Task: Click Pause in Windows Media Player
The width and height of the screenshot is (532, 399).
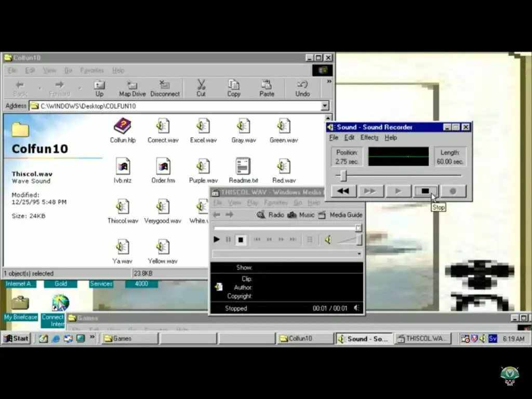Action: (x=229, y=240)
